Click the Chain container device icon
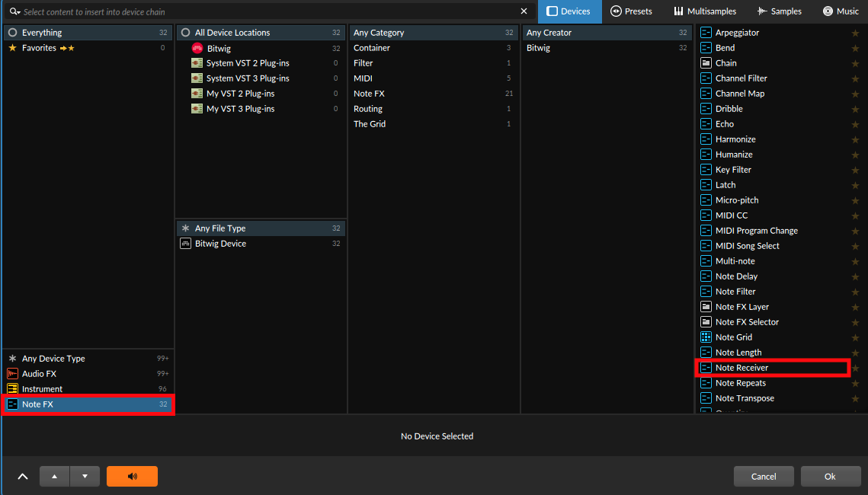 coord(706,63)
